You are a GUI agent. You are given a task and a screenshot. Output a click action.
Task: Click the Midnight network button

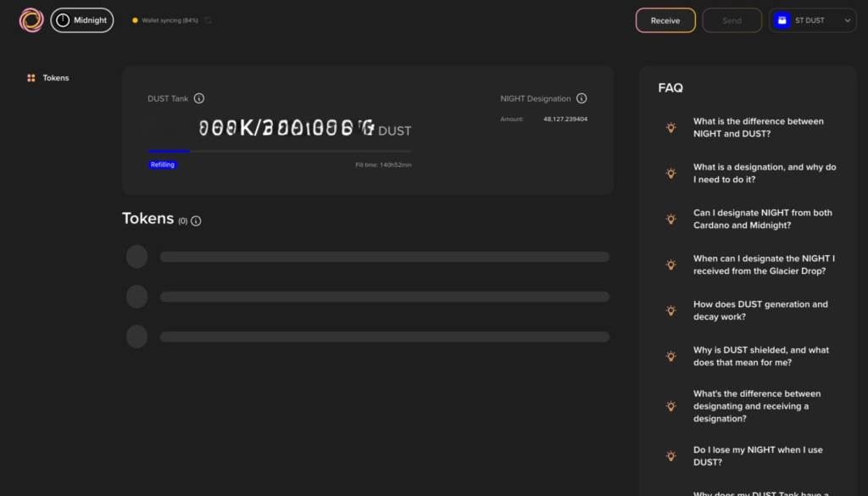coord(82,20)
